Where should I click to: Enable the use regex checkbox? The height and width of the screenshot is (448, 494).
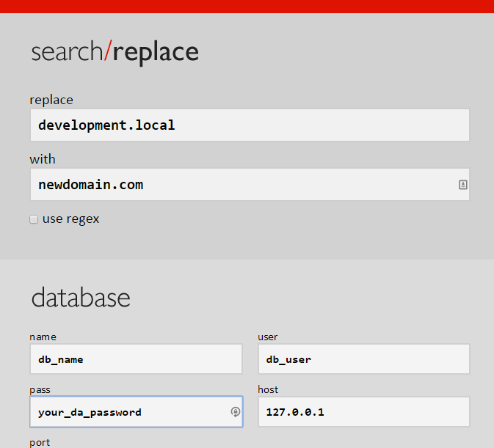(34, 219)
